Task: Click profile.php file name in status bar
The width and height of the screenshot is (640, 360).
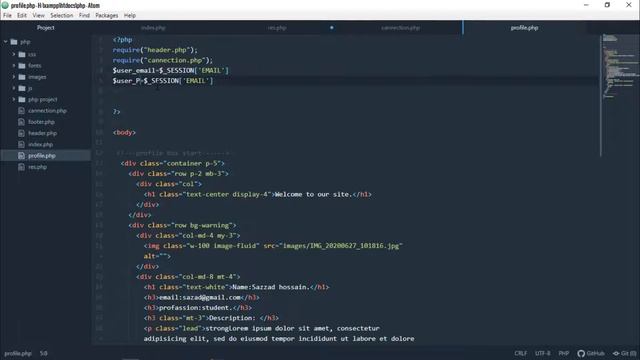Action: pyautogui.click(x=18, y=353)
